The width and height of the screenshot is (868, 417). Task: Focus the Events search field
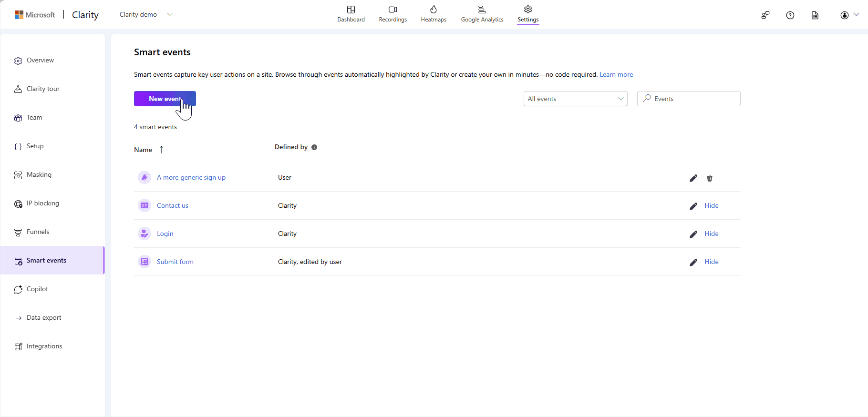(689, 99)
